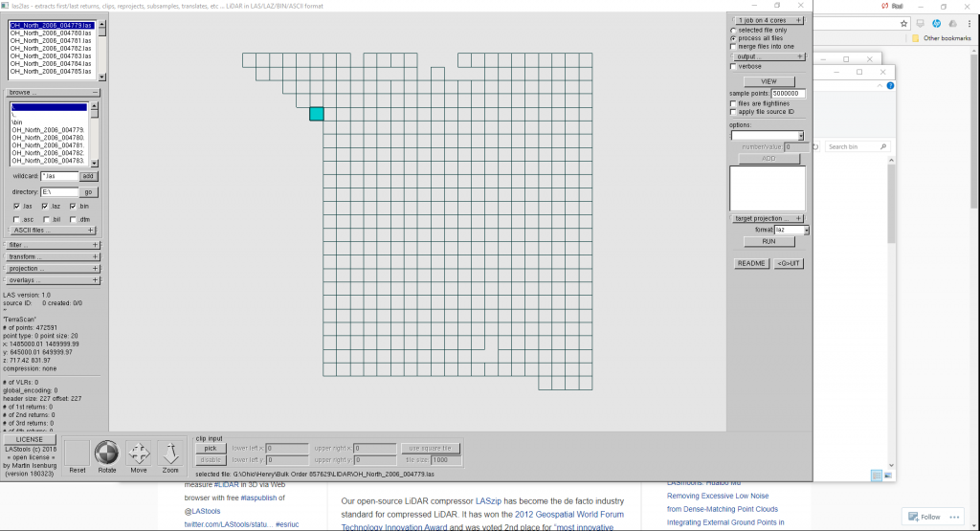Open Chrome's three-dot menu
Viewport: 980px width, 531px height.
[x=969, y=24]
